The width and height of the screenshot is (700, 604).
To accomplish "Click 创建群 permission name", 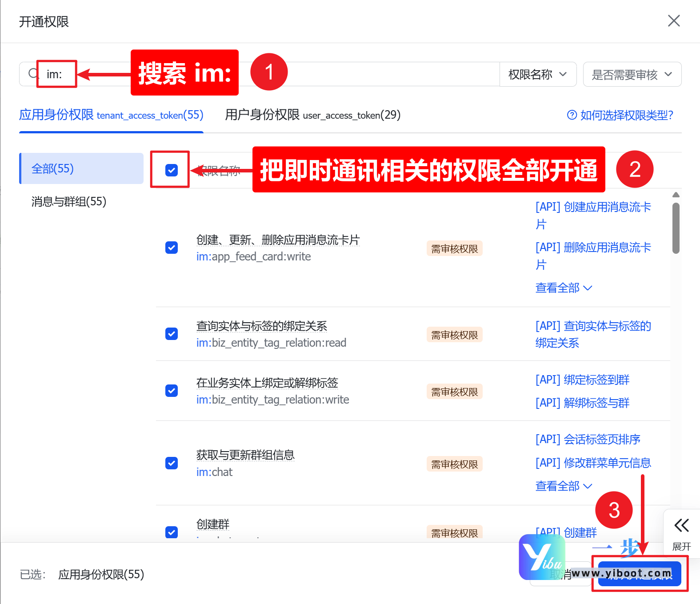I will pos(213,524).
